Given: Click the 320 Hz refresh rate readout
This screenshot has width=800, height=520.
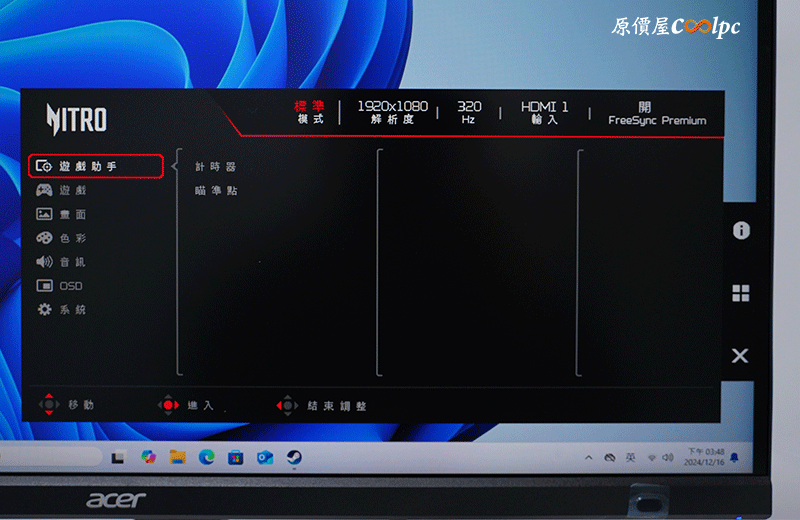Looking at the screenshot, I should click(469, 112).
